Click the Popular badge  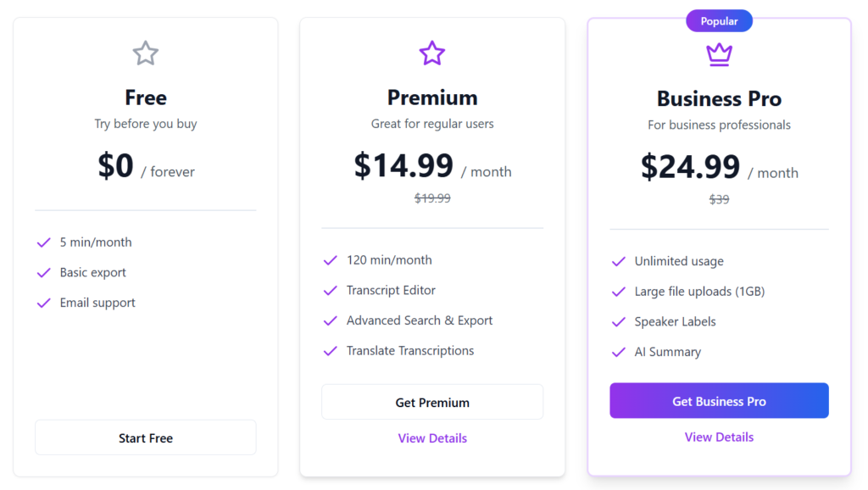719,21
